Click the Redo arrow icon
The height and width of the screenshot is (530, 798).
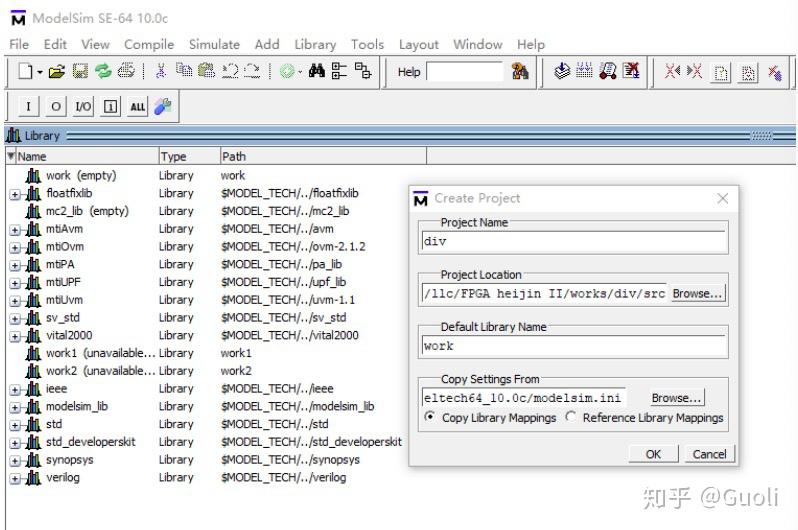[x=252, y=71]
